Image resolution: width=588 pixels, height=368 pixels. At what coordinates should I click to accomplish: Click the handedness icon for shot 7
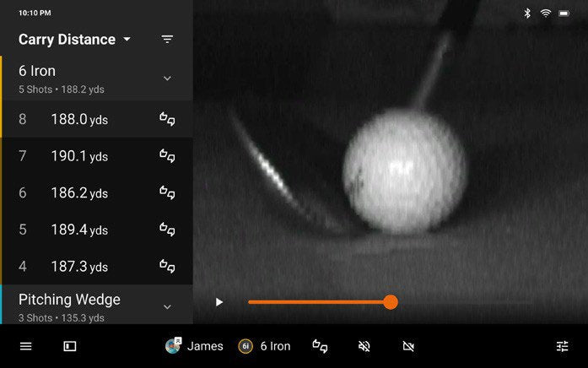[167, 156]
